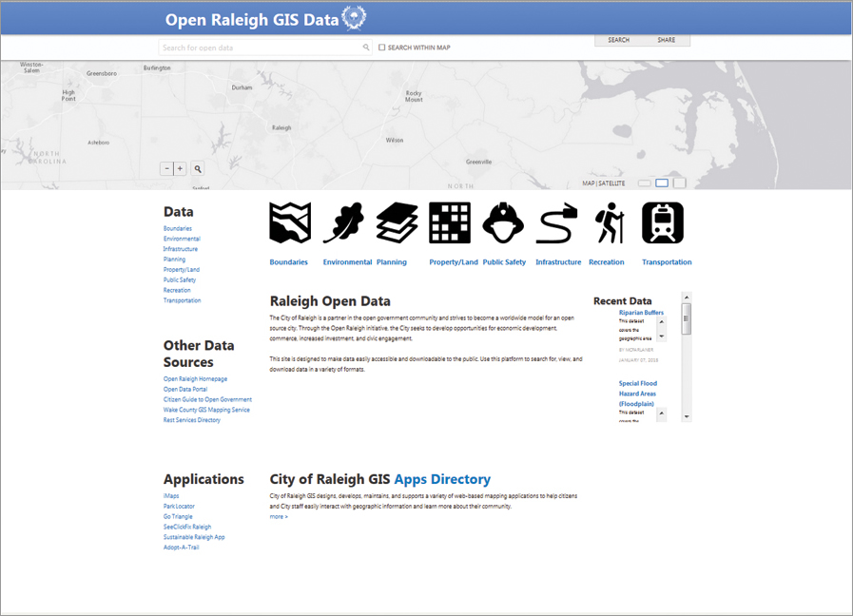Switch basemap to MAP view
Screen dimensions: 853x616
pyautogui.click(x=588, y=183)
